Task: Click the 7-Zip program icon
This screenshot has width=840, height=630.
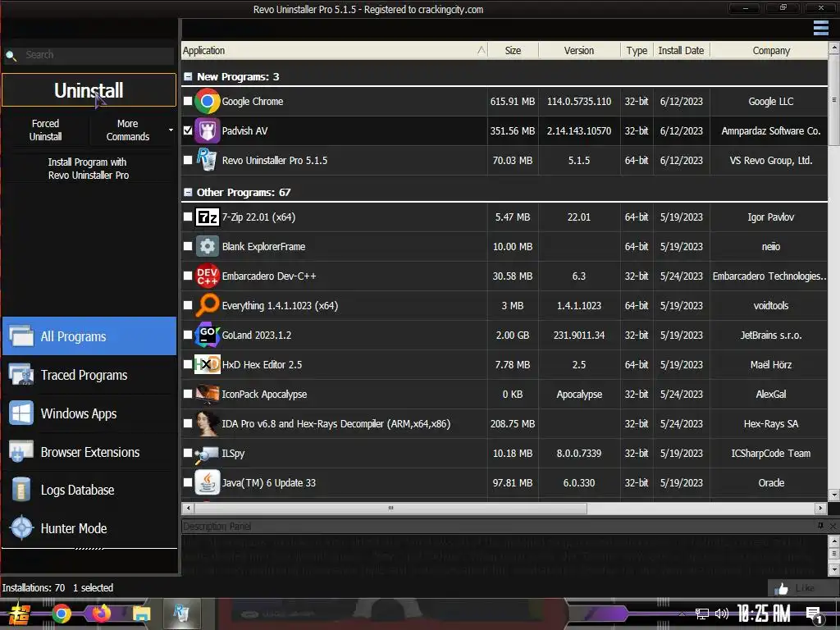Action: tap(208, 217)
